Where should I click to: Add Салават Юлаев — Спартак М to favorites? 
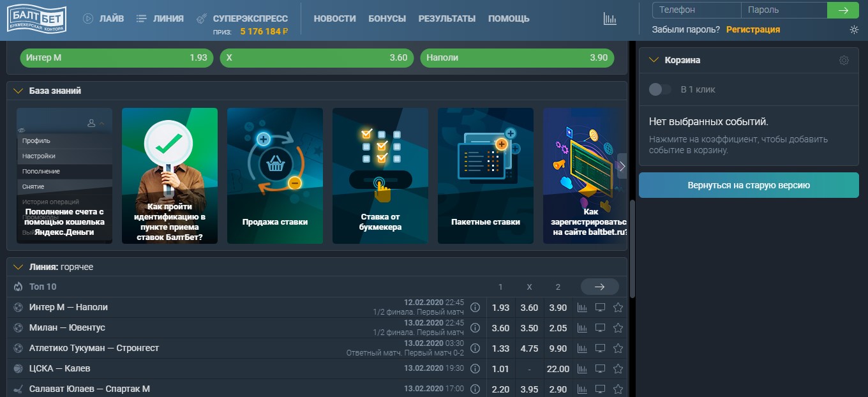(x=618, y=389)
